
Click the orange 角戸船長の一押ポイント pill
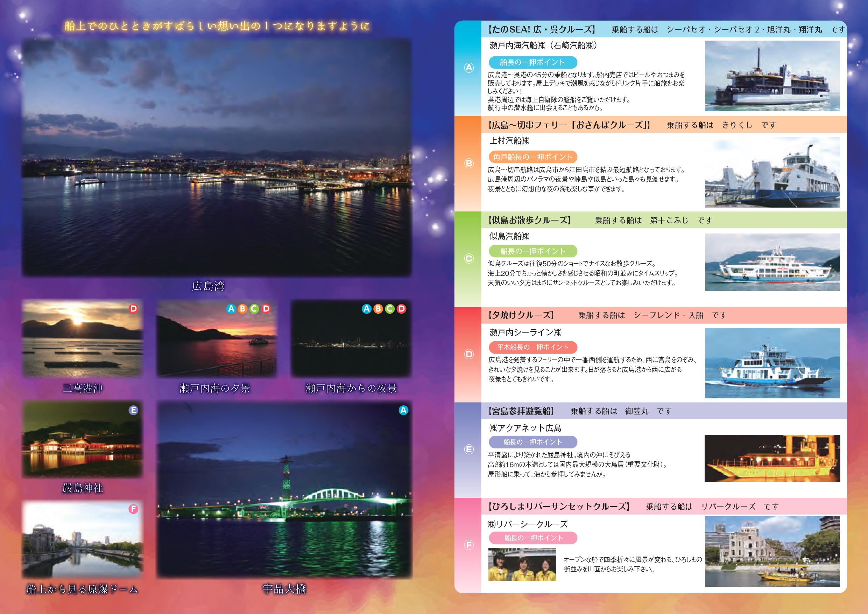(533, 157)
